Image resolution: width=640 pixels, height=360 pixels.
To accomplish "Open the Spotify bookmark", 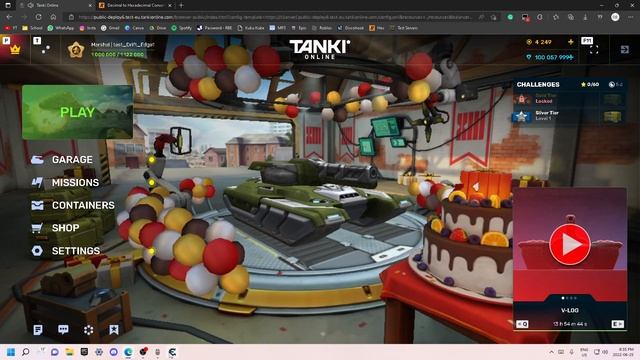I will pyautogui.click(x=181, y=28).
